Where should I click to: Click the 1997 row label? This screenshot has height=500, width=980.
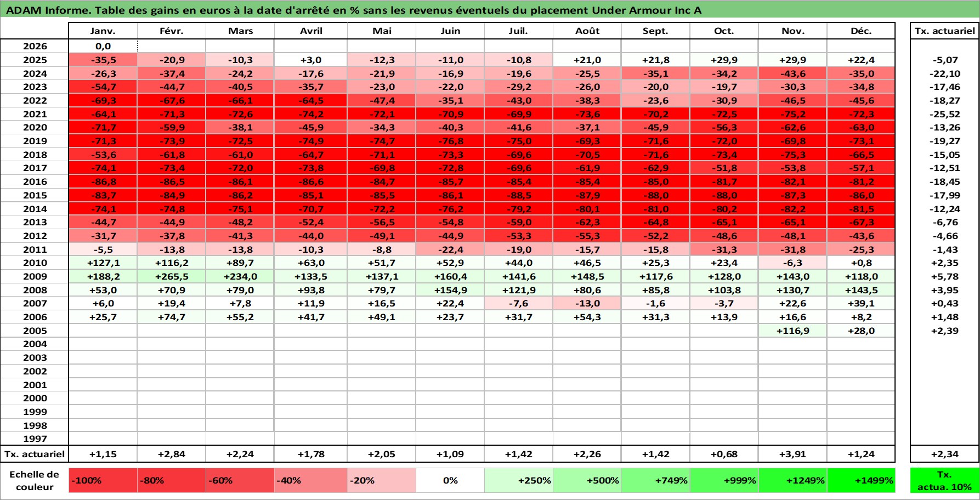(35, 439)
